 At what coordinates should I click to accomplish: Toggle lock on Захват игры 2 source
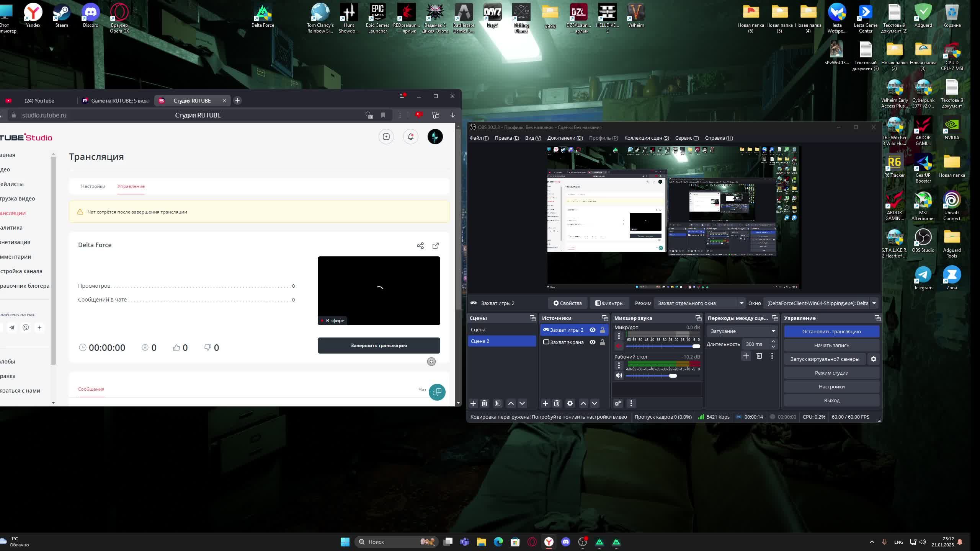[x=603, y=330]
